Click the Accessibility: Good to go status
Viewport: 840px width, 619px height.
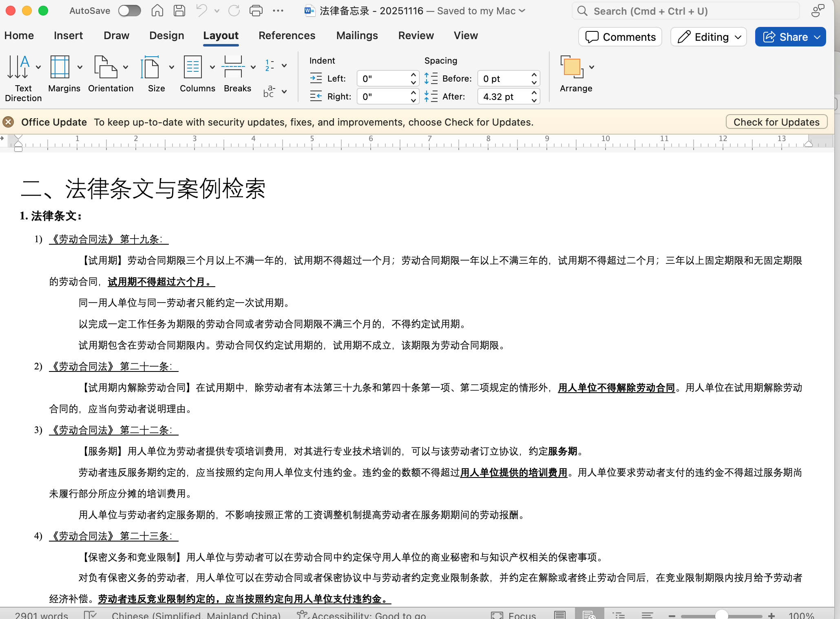(x=362, y=615)
